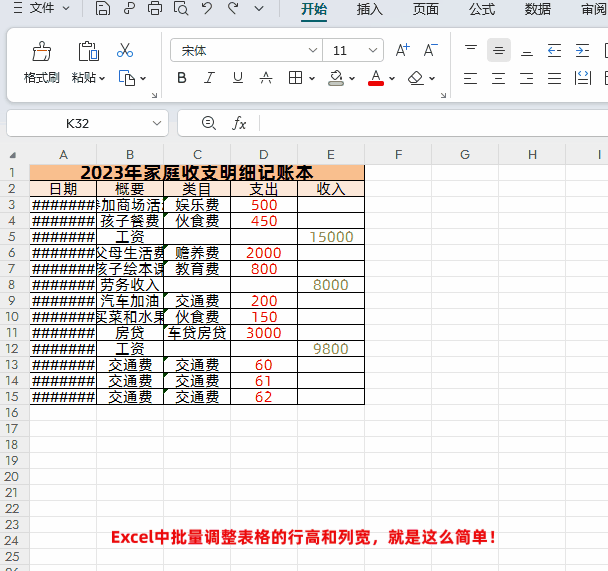Screen dimensions: 608x571
Task: Click the eraser clear icon
Action: click(x=415, y=78)
